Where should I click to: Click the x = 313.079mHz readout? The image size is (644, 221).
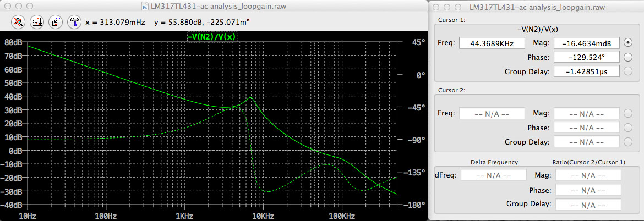(115, 23)
